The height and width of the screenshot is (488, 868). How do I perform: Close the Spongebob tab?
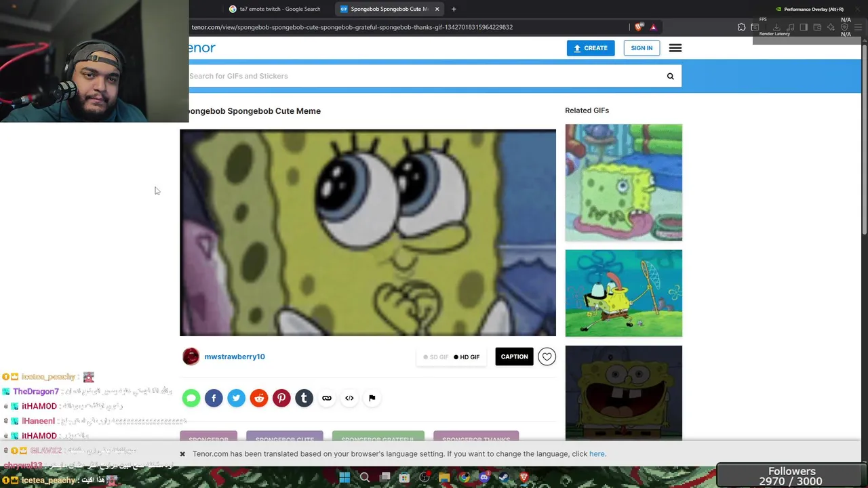[437, 9]
